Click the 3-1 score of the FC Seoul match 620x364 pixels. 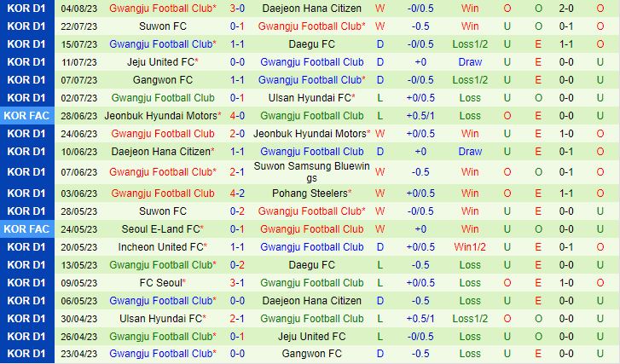(237, 283)
